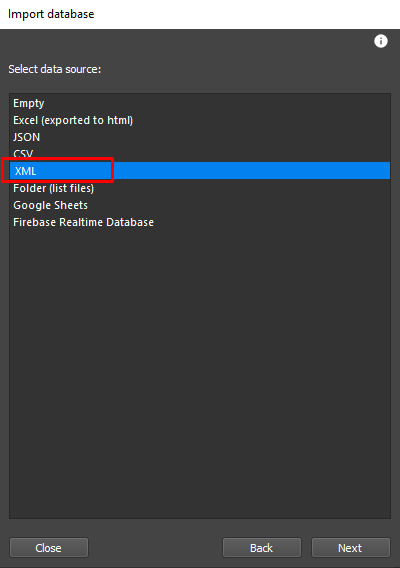Choose Folder (list files) option
This screenshot has height=568, width=400.
click(200, 188)
